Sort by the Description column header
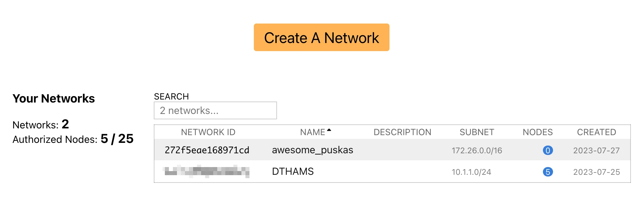 click(x=402, y=132)
